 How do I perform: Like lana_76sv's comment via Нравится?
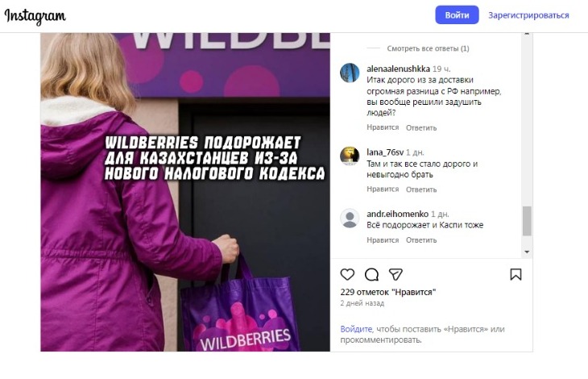pos(383,189)
